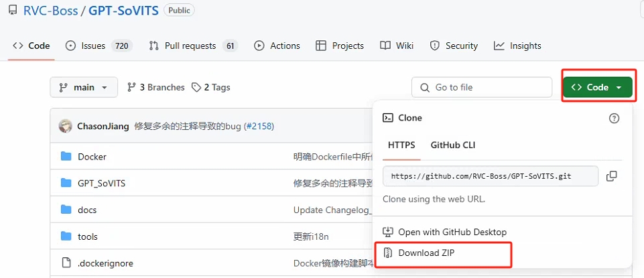Click the docs folder icon
The image size is (644, 278).
click(66, 210)
